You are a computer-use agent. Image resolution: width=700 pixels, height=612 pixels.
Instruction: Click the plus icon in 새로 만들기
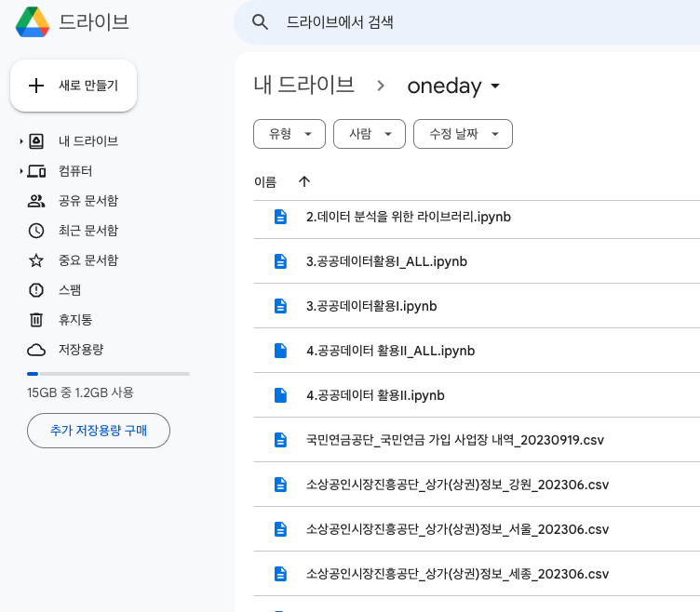pos(36,86)
